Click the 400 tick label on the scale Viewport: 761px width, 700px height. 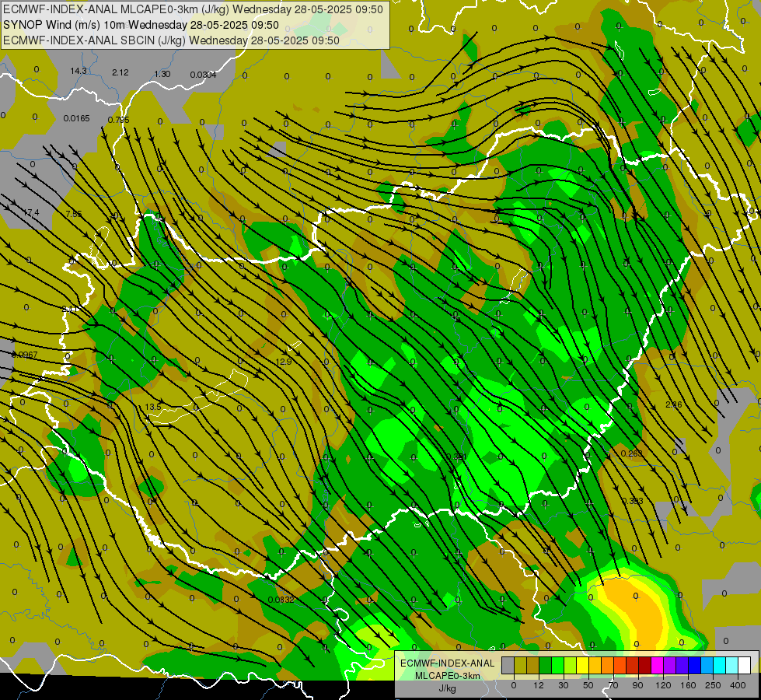tap(738, 685)
